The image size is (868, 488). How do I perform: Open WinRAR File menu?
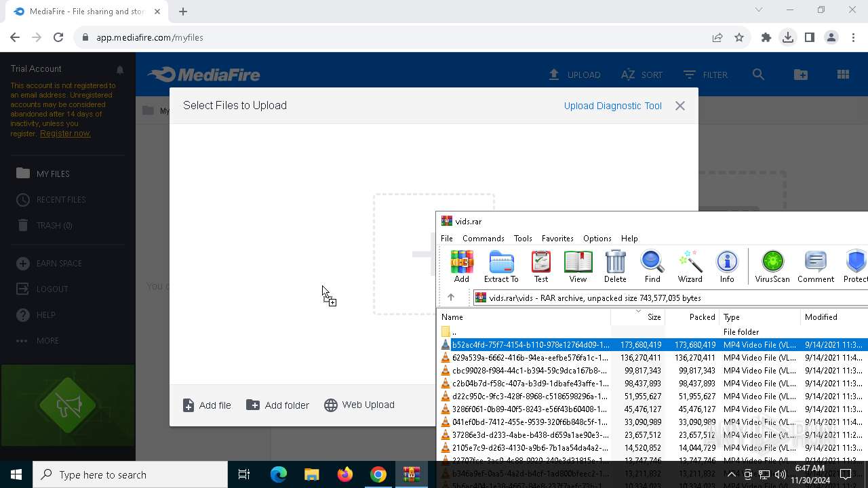point(447,239)
